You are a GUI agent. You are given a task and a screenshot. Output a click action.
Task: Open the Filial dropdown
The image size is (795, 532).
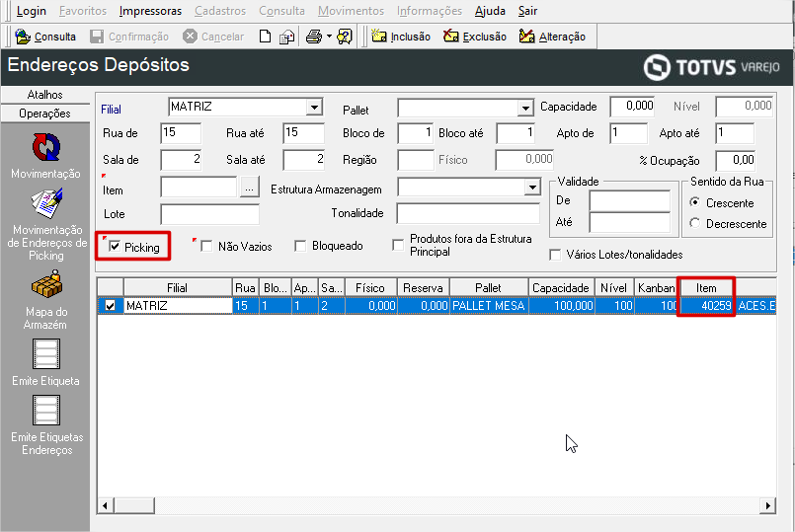[314, 107]
